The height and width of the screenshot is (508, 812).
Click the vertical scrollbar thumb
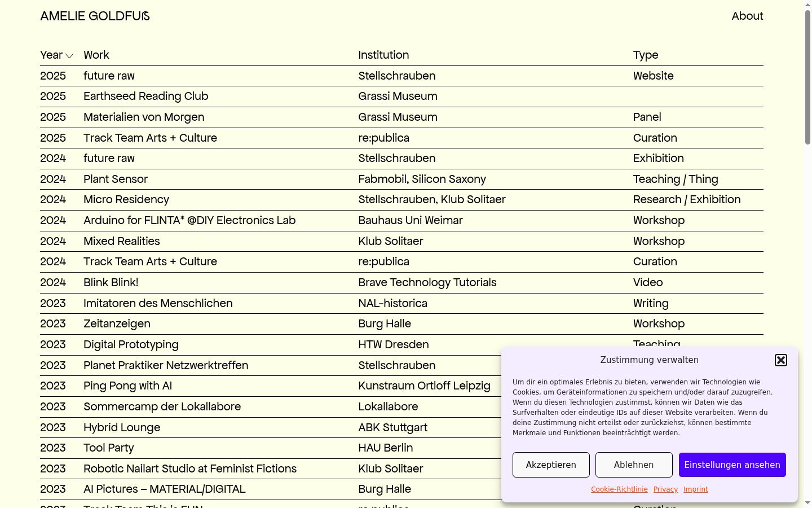tap(807, 76)
